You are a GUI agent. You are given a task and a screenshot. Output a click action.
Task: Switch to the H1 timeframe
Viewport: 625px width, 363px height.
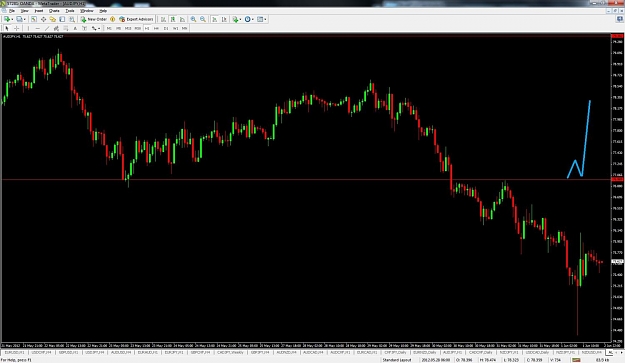tap(147, 28)
